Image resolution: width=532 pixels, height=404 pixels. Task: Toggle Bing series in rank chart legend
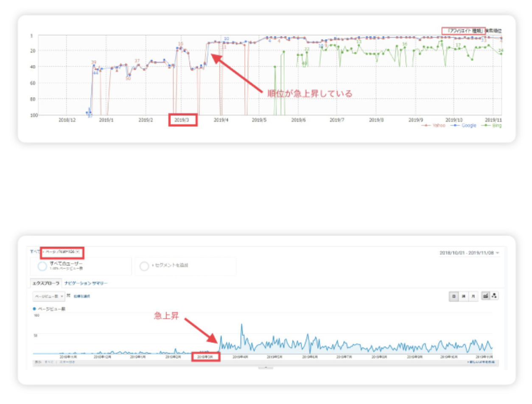pyautogui.click(x=491, y=126)
